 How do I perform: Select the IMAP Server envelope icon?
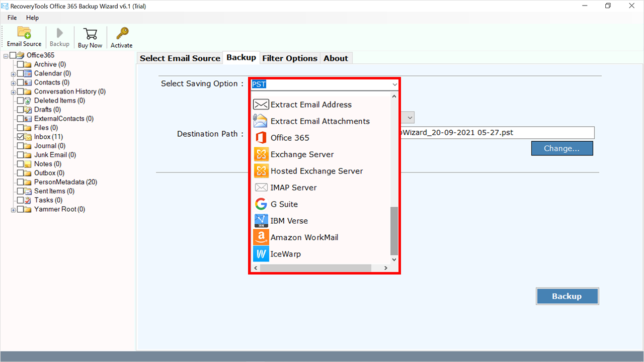click(261, 188)
